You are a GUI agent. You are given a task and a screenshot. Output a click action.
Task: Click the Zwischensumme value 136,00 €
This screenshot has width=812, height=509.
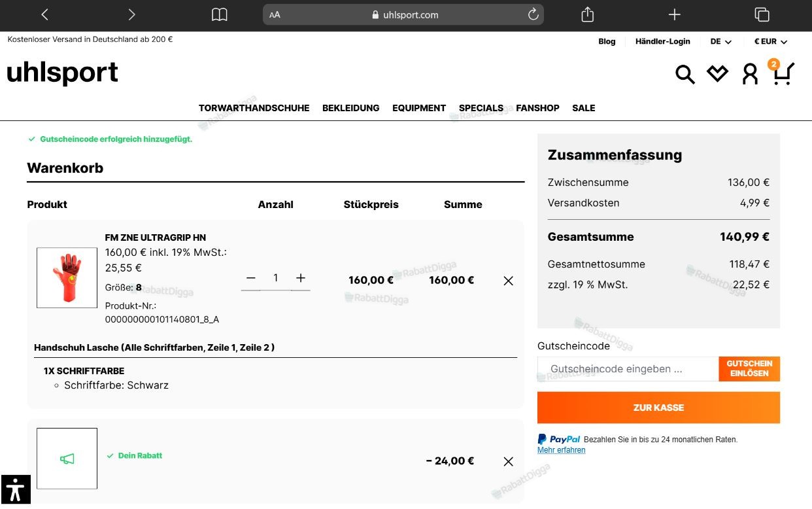749,183
